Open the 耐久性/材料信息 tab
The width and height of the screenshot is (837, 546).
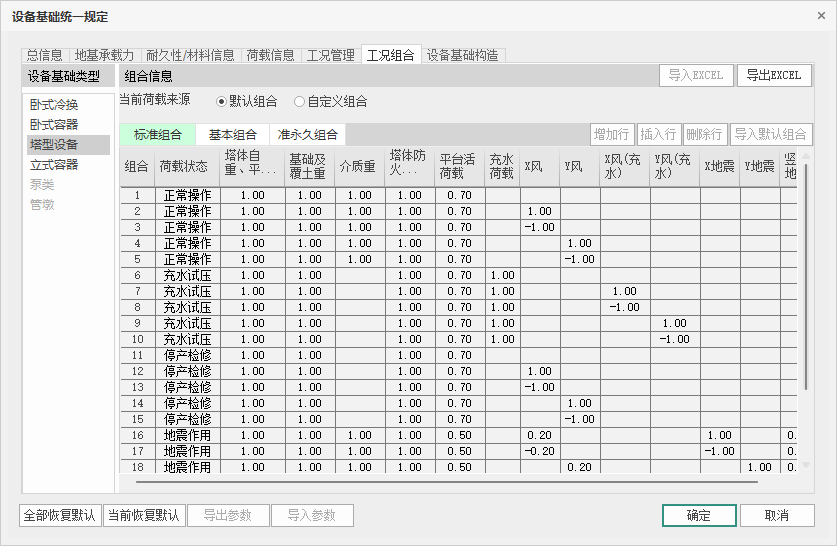(x=190, y=55)
